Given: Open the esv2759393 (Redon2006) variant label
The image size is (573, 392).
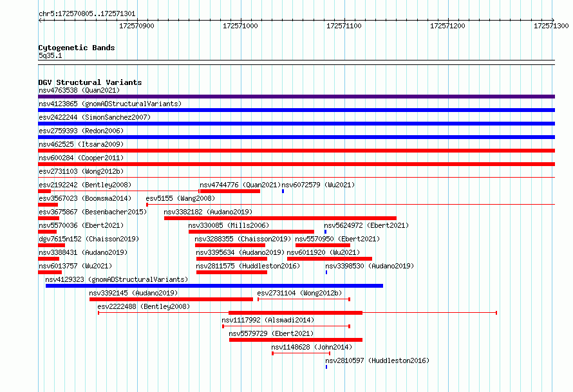Looking at the screenshot, I should coord(81,131).
